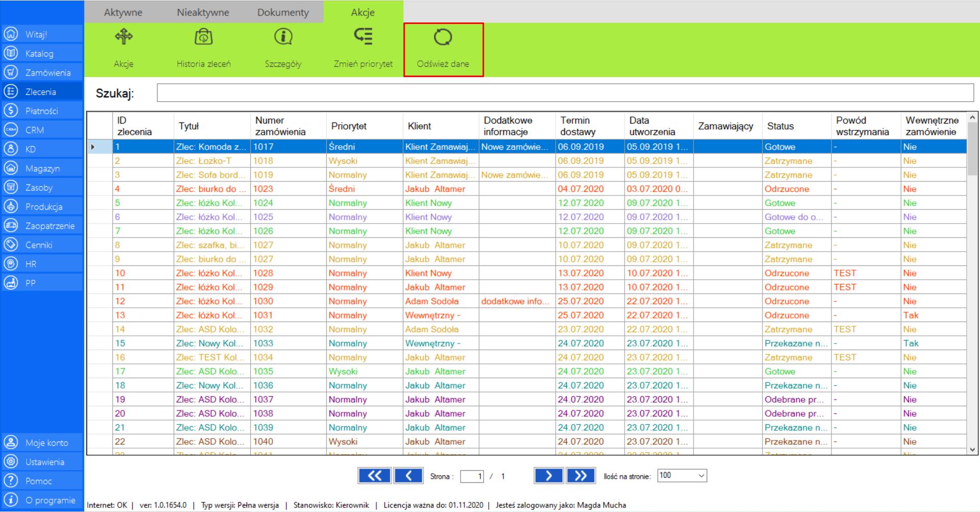Open the Zasoby sidebar icon
This screenshot has height=512, width=980.
coord(10,187)
